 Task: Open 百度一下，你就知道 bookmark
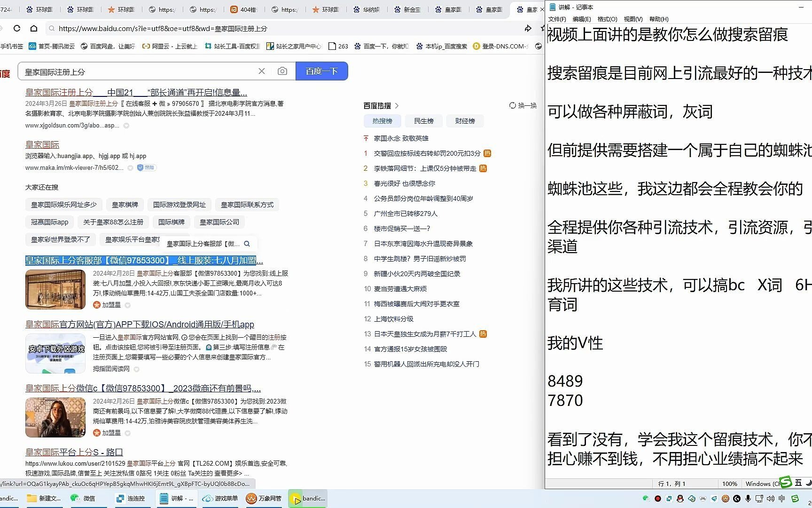tap(382, 46)
